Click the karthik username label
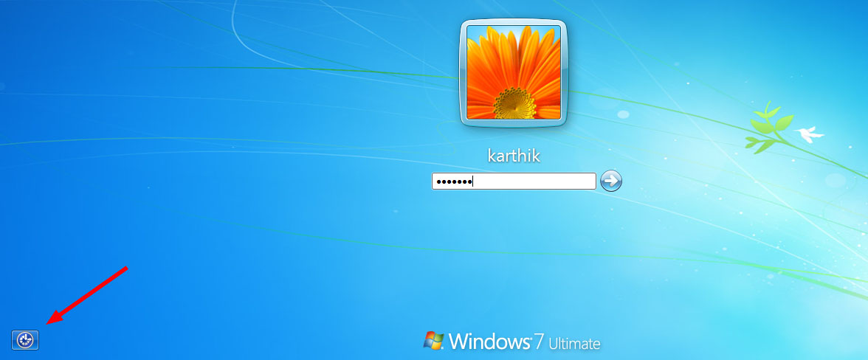 tap(514, 157)
